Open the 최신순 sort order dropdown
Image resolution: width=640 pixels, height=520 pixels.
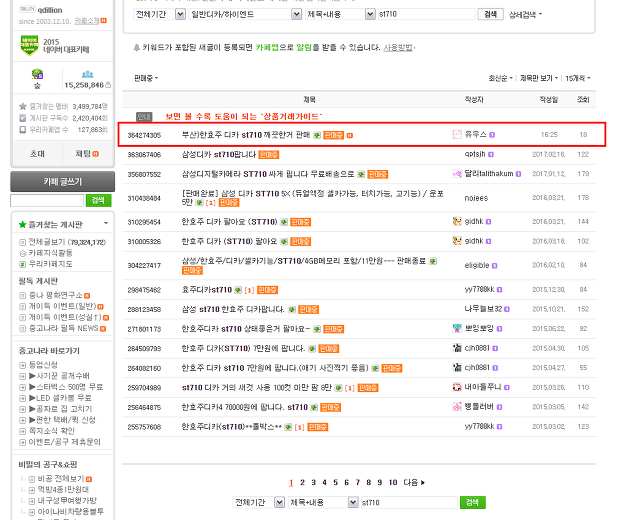[500, 78]
